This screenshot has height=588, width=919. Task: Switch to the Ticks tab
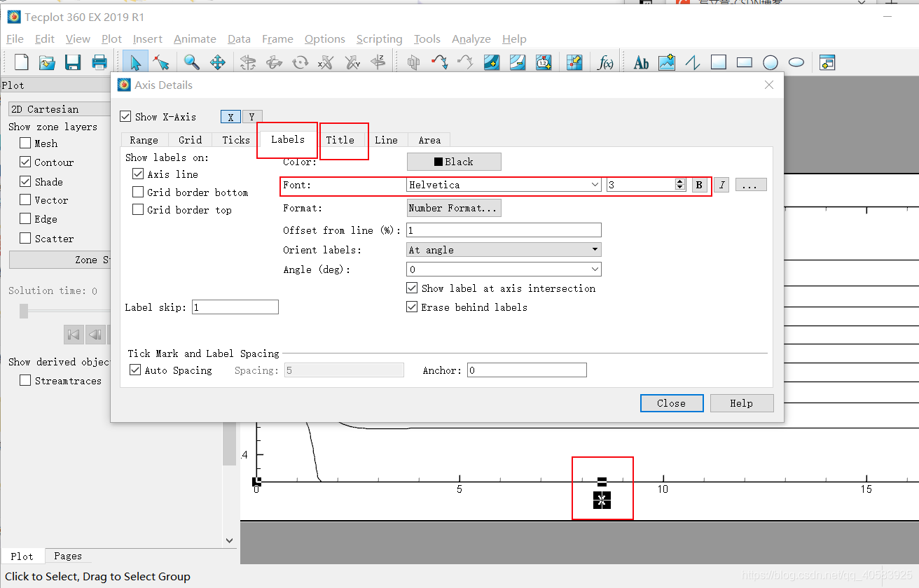coord(236,139)
